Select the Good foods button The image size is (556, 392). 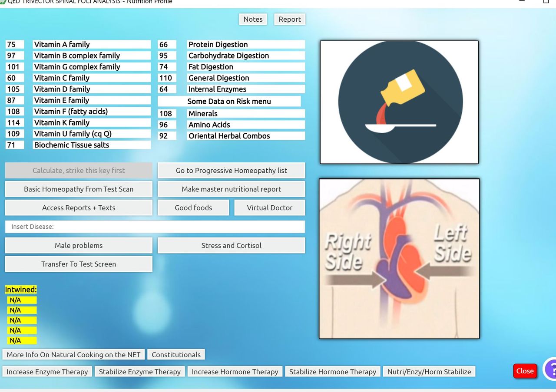[193, 208]
